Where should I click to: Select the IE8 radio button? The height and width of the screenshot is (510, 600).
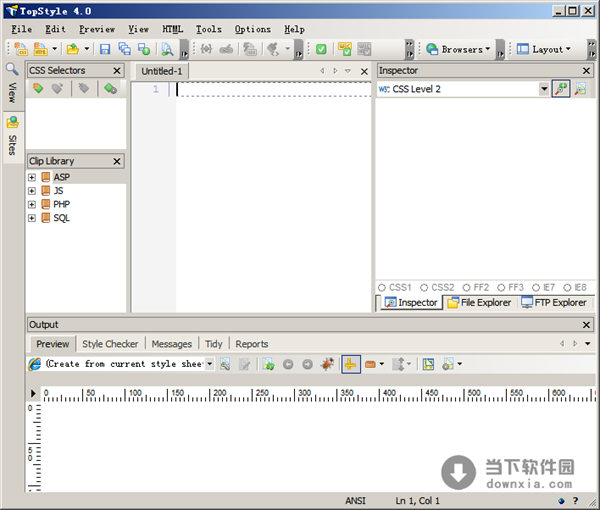[567, 287]
